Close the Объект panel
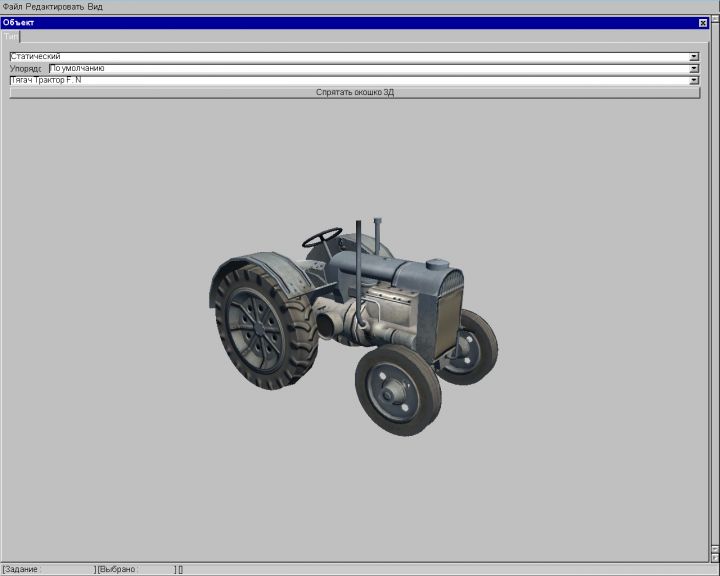720x576 pixels. 702,22
